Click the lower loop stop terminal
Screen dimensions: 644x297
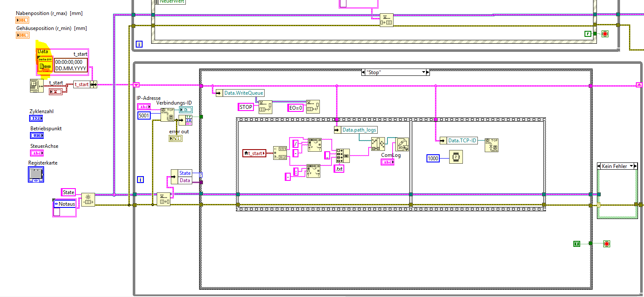[x=606, y=244]
